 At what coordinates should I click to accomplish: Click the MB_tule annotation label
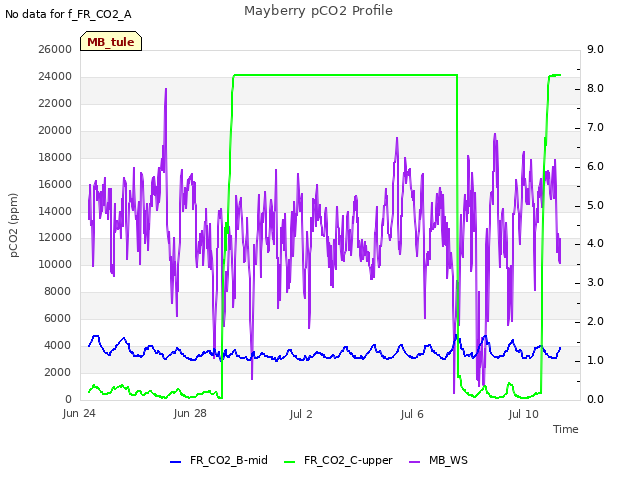click(111, 41)
